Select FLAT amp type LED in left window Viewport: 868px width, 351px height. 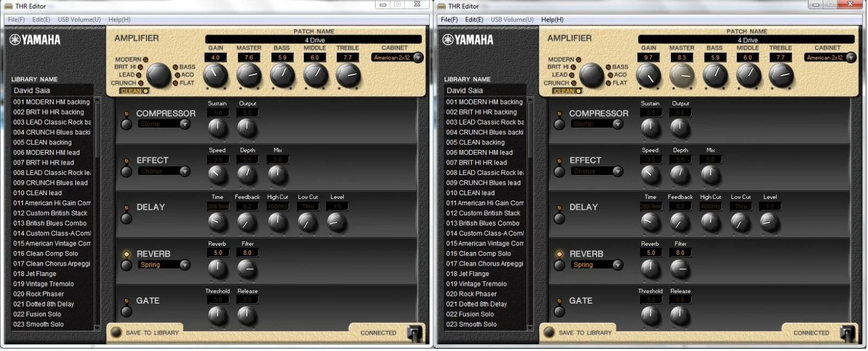click(x=176, y=83)
